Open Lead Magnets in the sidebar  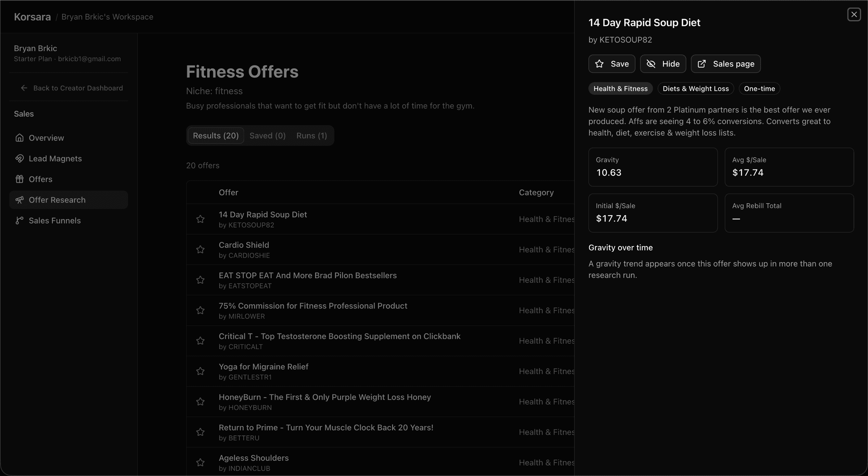click(x=69, y=158)
